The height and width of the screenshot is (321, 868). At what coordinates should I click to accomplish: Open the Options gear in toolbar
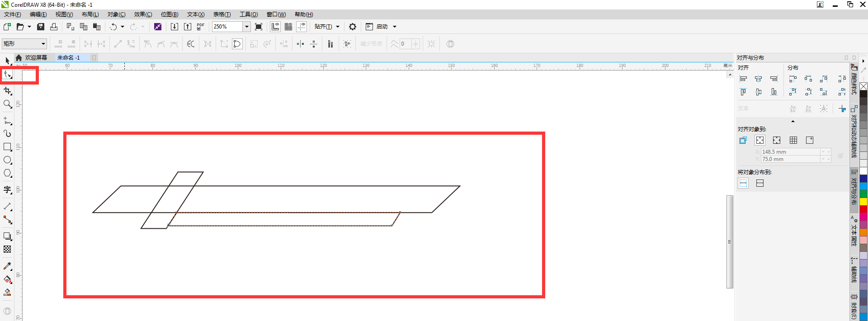click(353, 27)
